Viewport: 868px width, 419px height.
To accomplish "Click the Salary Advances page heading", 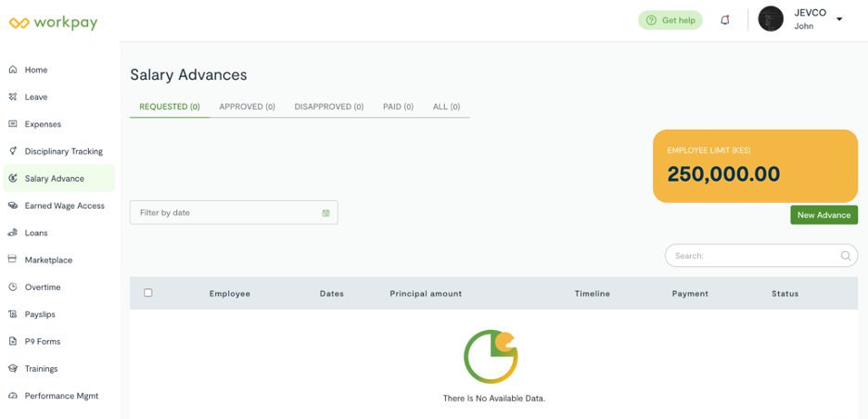I will pyautogui.click(x=188, y=75).
